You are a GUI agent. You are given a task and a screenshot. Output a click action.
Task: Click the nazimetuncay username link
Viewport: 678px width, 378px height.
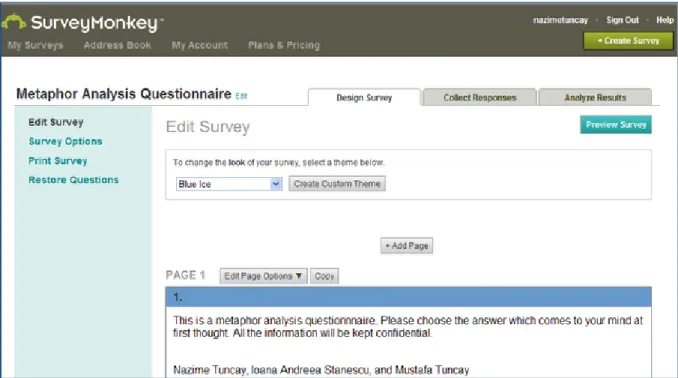560,20
